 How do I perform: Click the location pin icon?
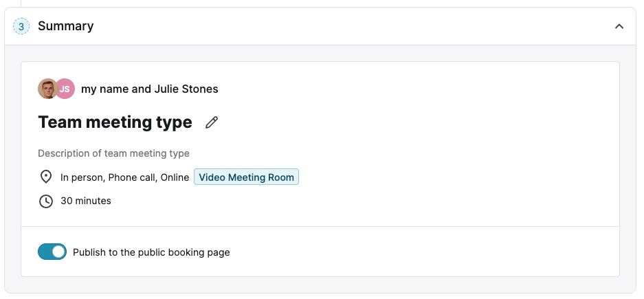[46, 177]
